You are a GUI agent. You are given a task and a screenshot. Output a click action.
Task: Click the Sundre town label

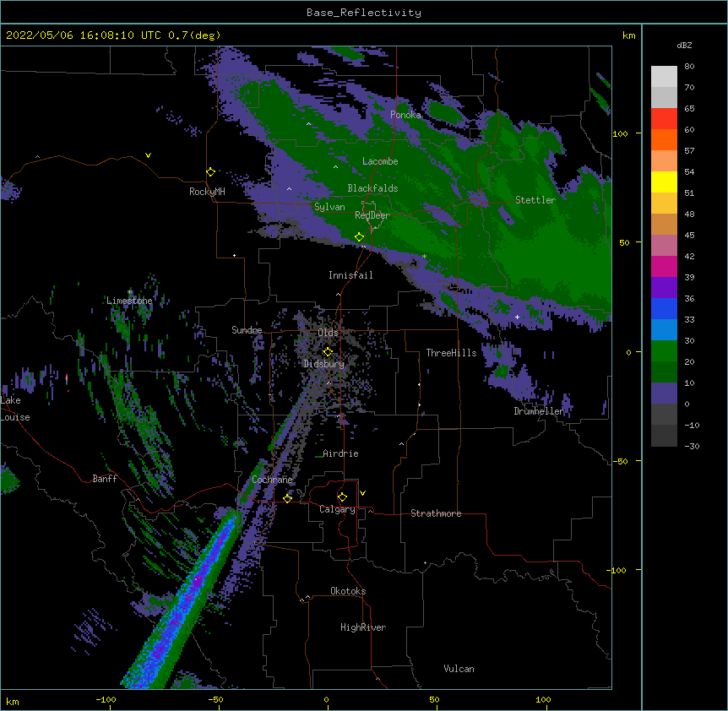tap(247, 330)
